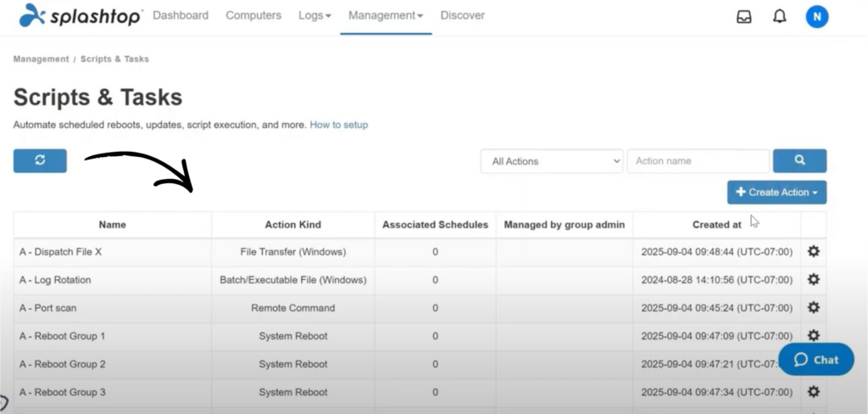Click the 2025-09-04 09:47:09 timestamp
The height and width of the screenshot is (414, 868).
point(717,336)
